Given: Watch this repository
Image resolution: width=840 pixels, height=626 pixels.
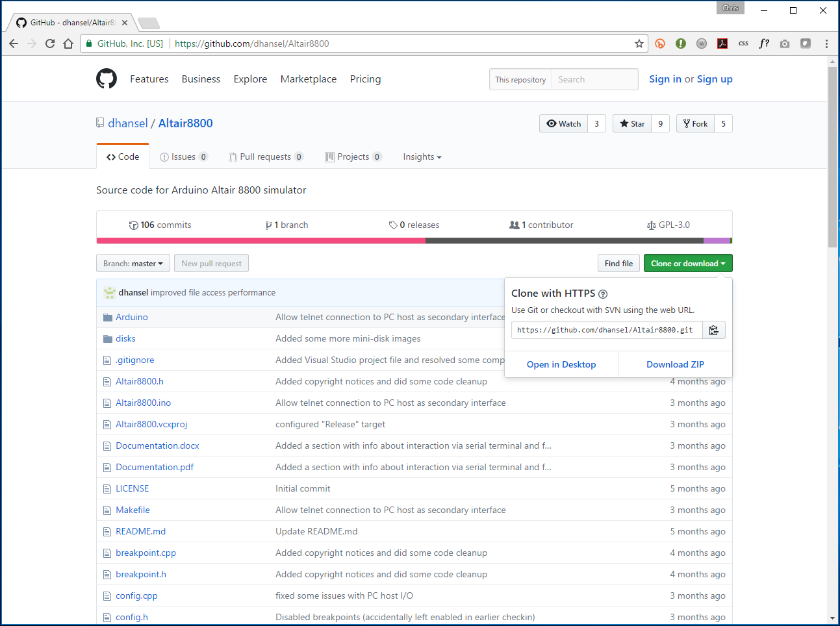Looking at the screenshot, I should pos(564,123).
